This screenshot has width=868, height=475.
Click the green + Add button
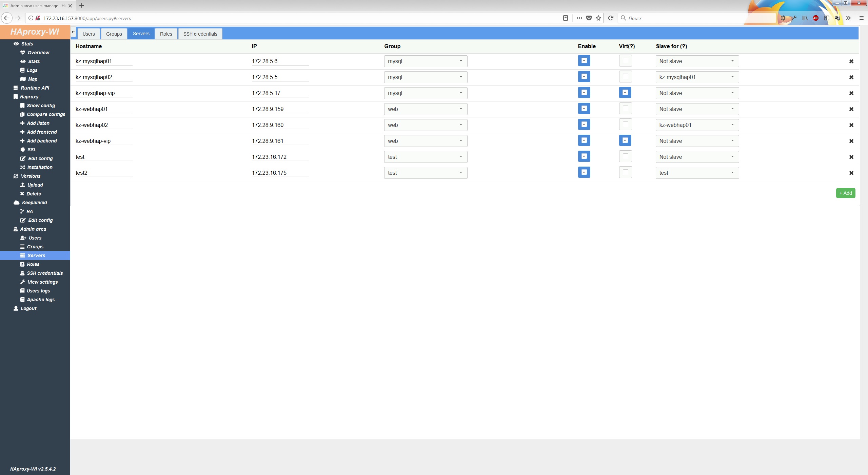pyautogui.click(x=845, y=193)
